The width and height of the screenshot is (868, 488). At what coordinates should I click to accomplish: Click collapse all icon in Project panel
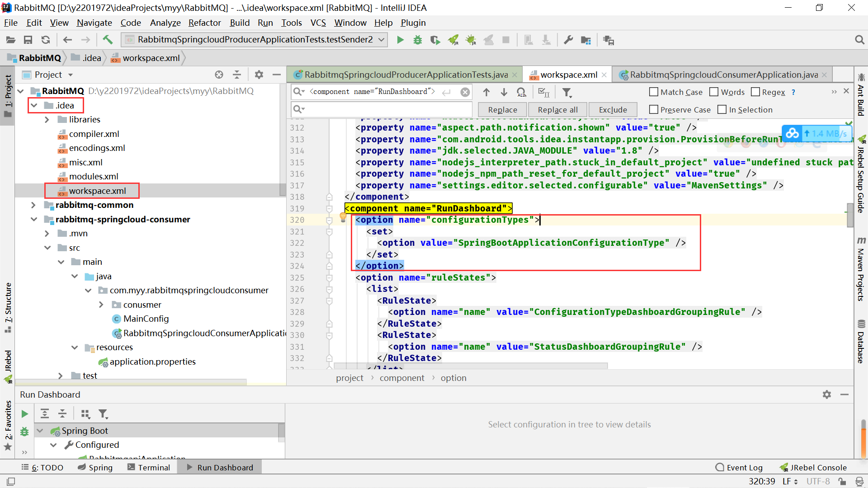[237, 75]
